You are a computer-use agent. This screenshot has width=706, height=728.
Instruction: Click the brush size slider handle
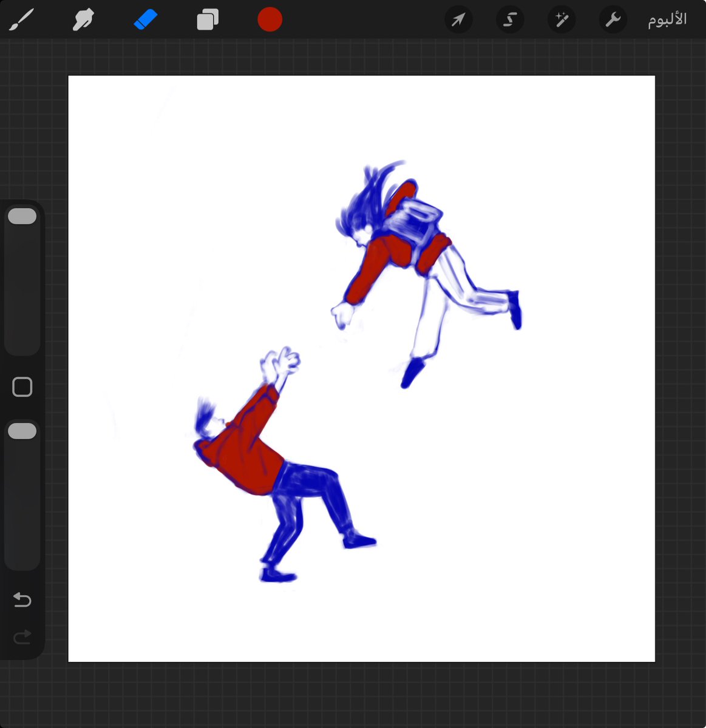point(22,217)
